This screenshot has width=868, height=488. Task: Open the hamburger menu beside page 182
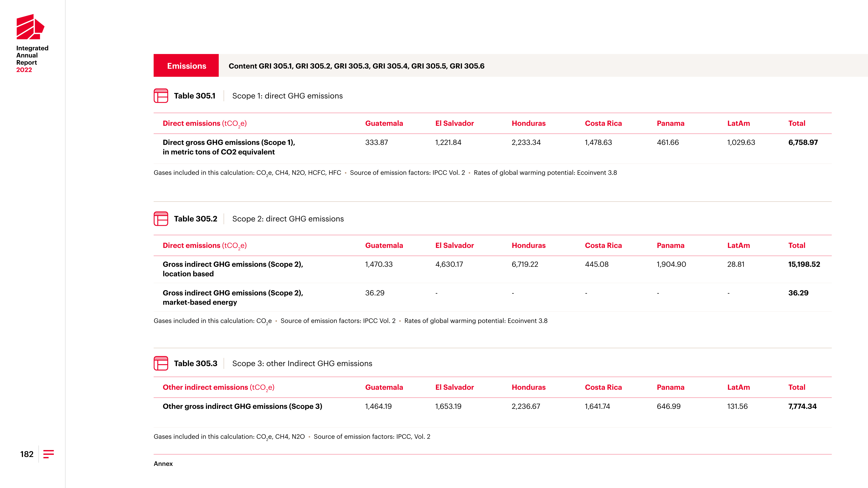pyautogui.click(x=49, y=454)
